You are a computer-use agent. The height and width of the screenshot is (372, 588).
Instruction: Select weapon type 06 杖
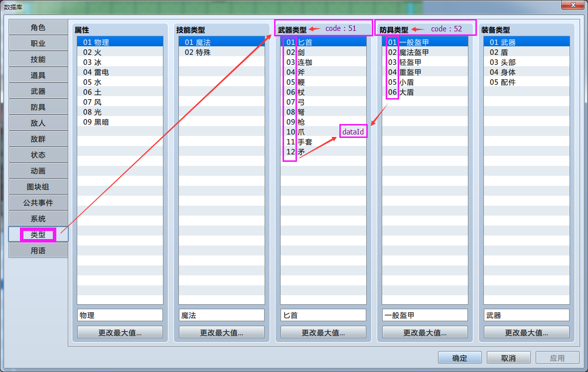323,92
